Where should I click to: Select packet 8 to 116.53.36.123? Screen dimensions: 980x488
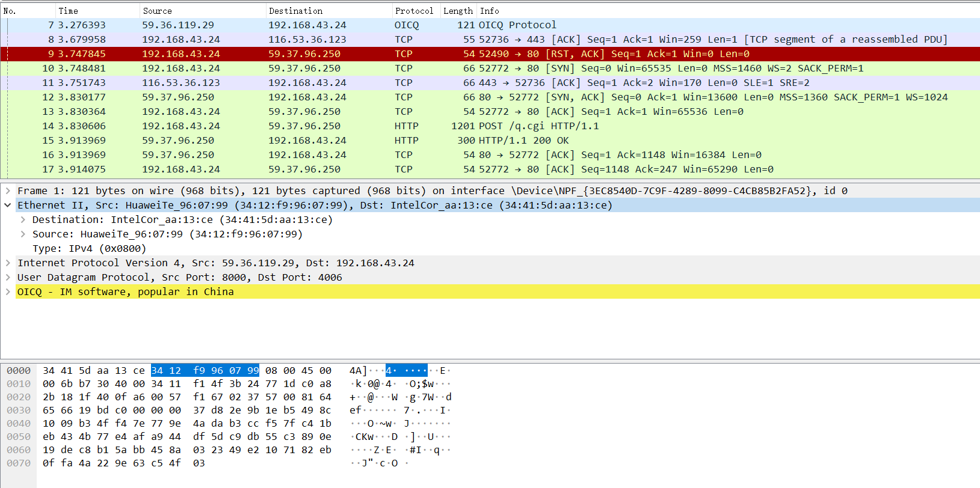490,40
